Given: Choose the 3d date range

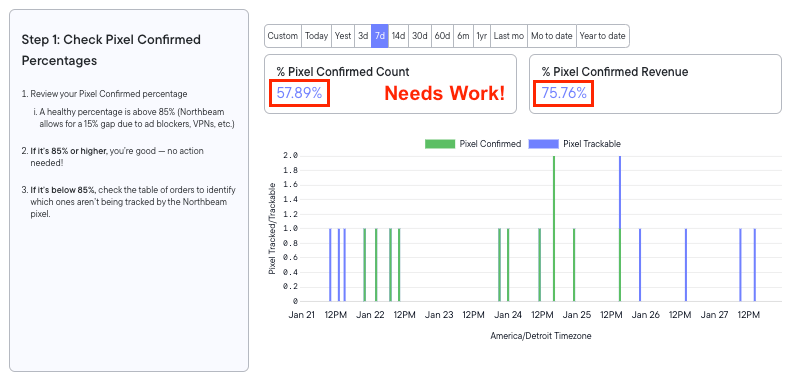Looking at the screenshot, I should tap(363, 36).
